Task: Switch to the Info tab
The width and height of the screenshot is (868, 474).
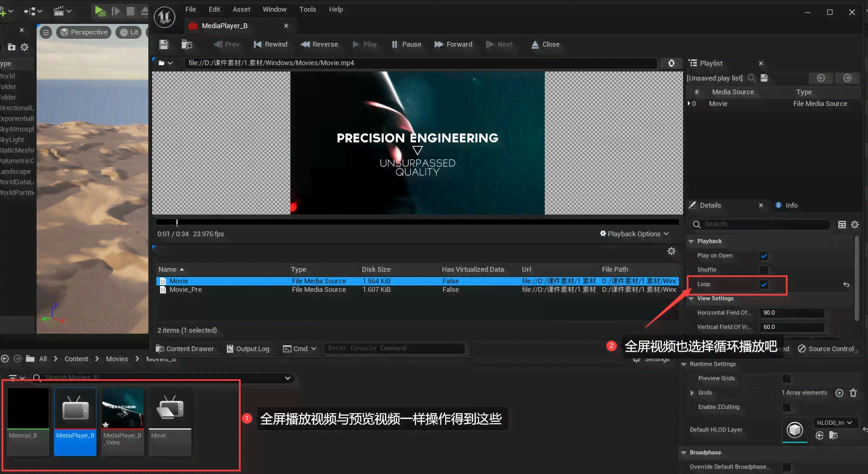Action: pyautogui.click(x=786, y=205)
